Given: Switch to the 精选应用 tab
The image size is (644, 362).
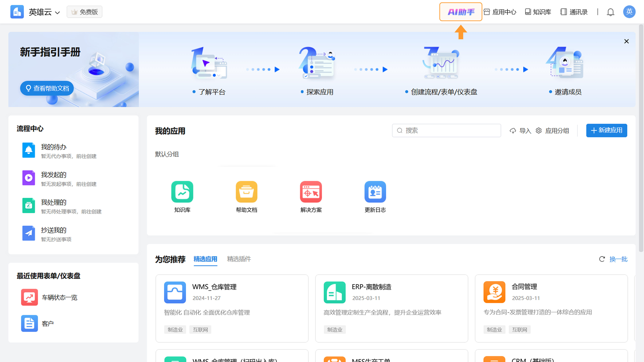Looking at the screenshot, I should (205, 259).
